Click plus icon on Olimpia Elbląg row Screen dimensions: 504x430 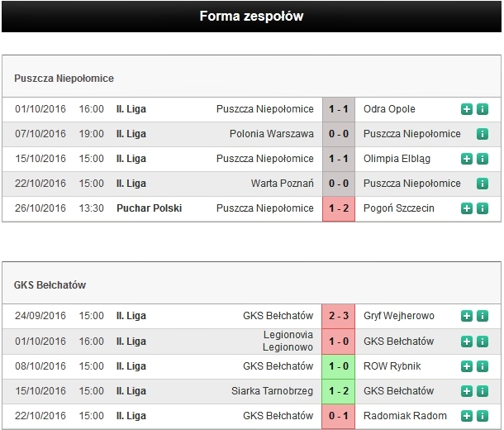pyautogui.click(x=466, y=159)
